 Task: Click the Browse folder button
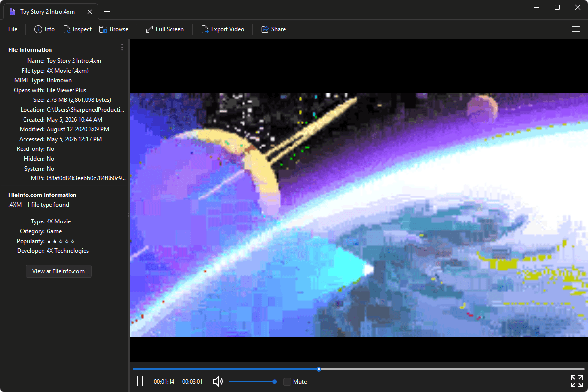coord(114,29)
